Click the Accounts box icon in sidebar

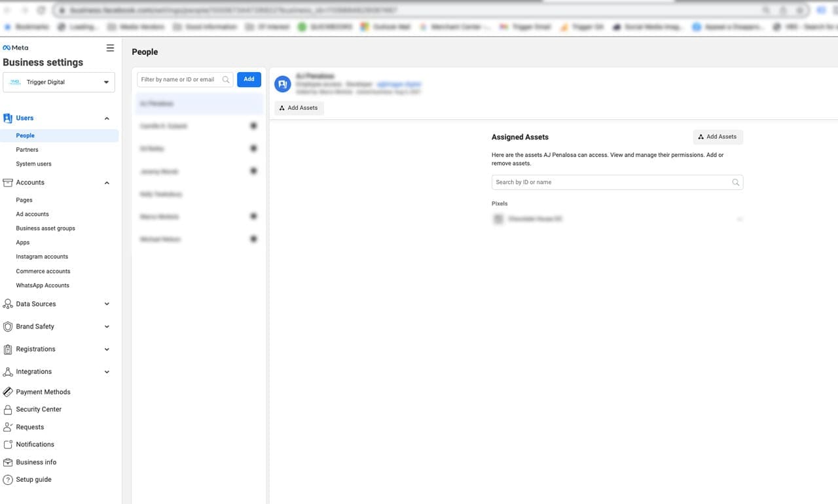[7, 183]
